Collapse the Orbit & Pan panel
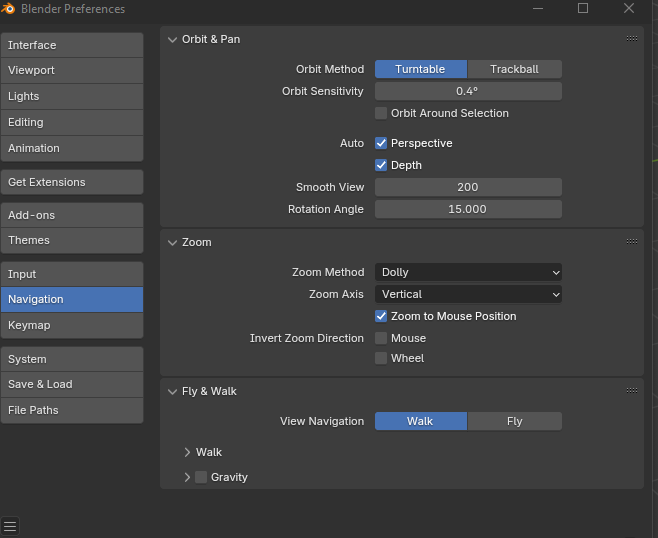 pos(172,39)
